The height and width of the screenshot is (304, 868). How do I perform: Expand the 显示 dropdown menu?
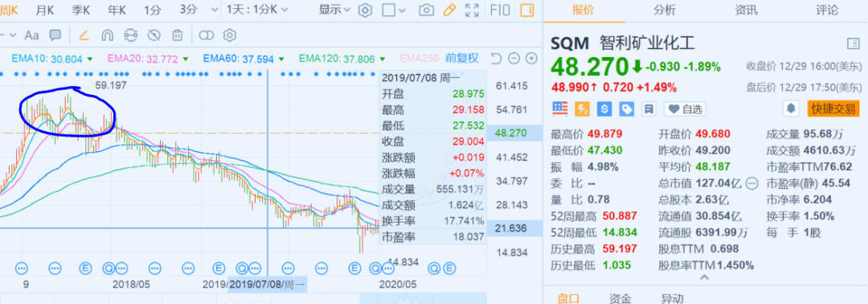pyautogui.click(x=335, y=10)
